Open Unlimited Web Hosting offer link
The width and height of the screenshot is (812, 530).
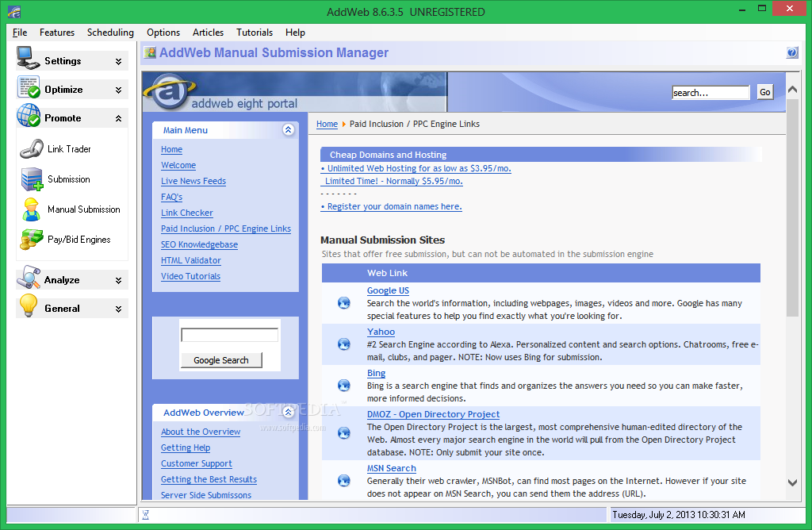pos(416,168)
